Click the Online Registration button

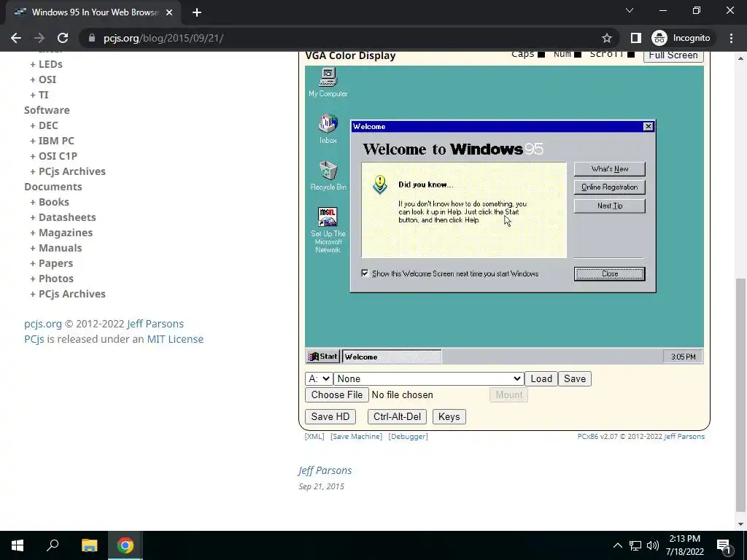pos(609,187)
